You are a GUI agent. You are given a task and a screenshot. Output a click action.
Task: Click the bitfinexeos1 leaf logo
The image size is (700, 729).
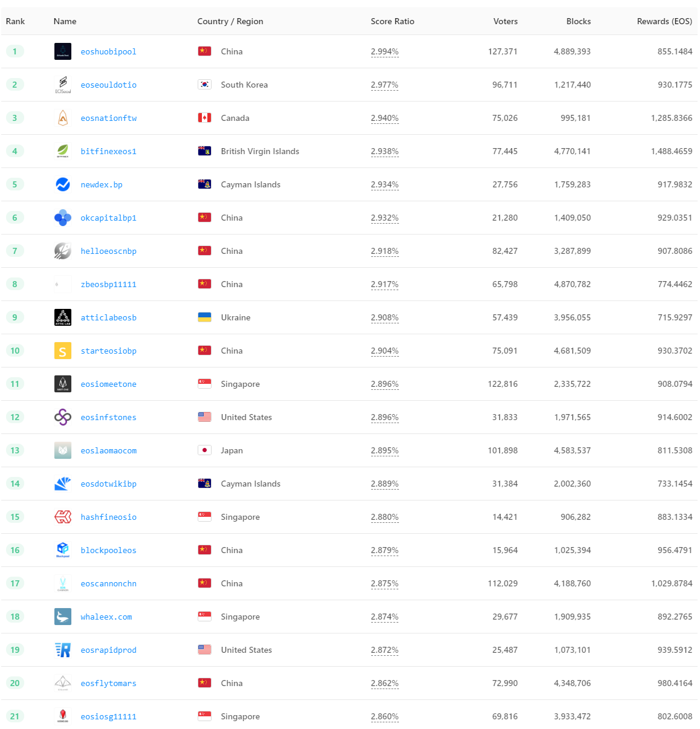[63, 151]
